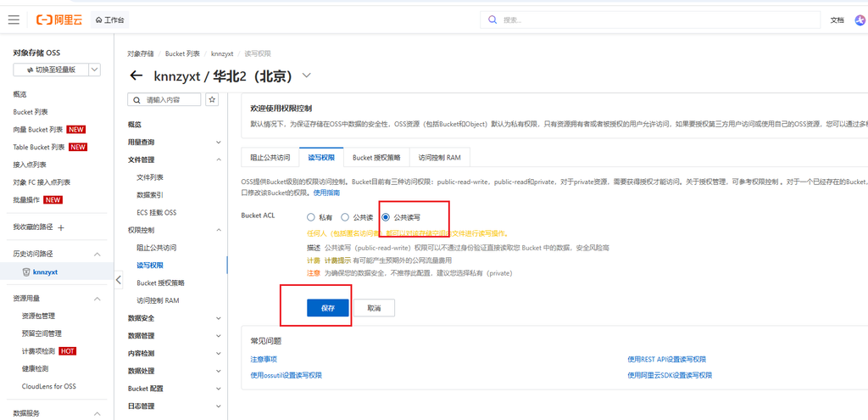The height and width of the screenshot is (420, 868).
Task: Expand region dropdown next to 华北2（北京）
Action: (306, 76)
